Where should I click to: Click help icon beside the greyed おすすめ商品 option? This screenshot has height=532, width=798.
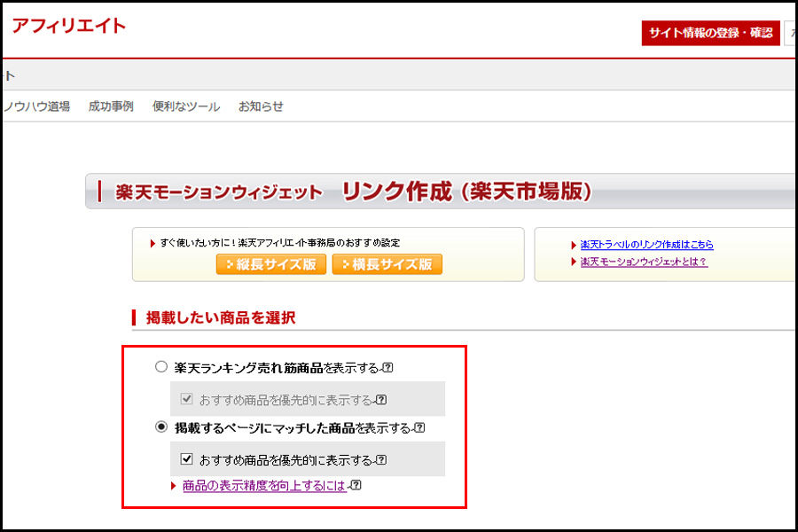point(381,400)
